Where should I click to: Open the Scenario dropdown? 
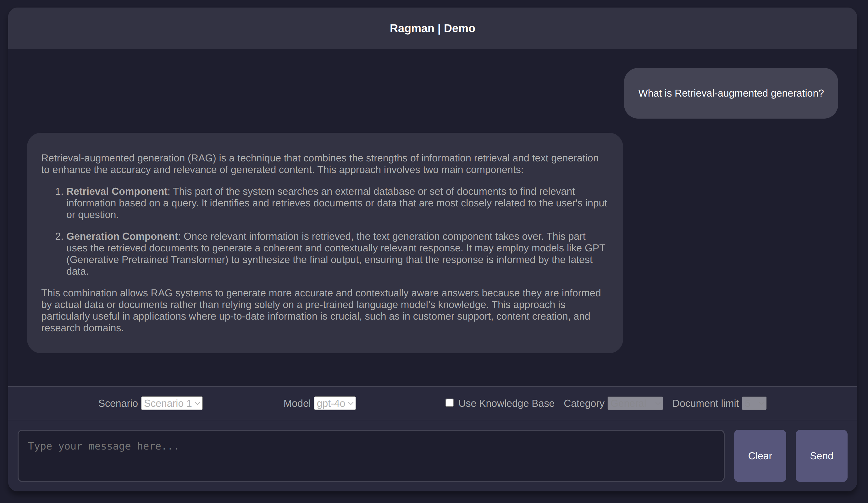172,403
